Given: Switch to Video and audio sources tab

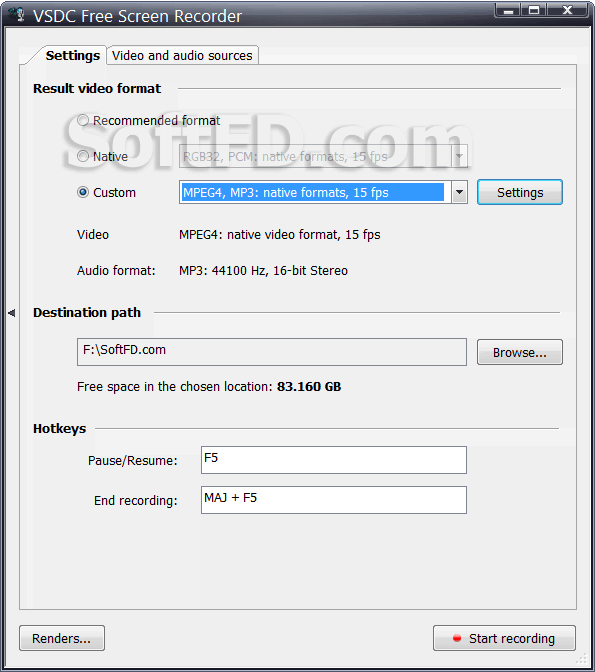Looking at the screenshot, I should tap(182, 55).
